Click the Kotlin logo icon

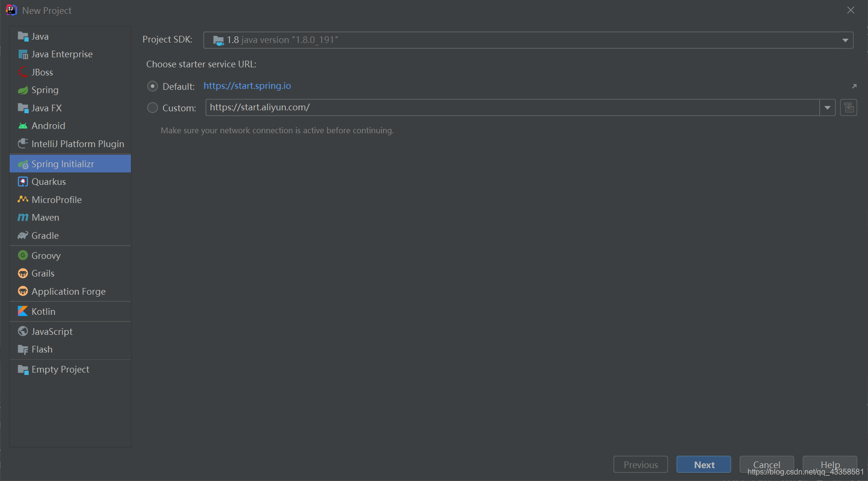click(23, 311)
